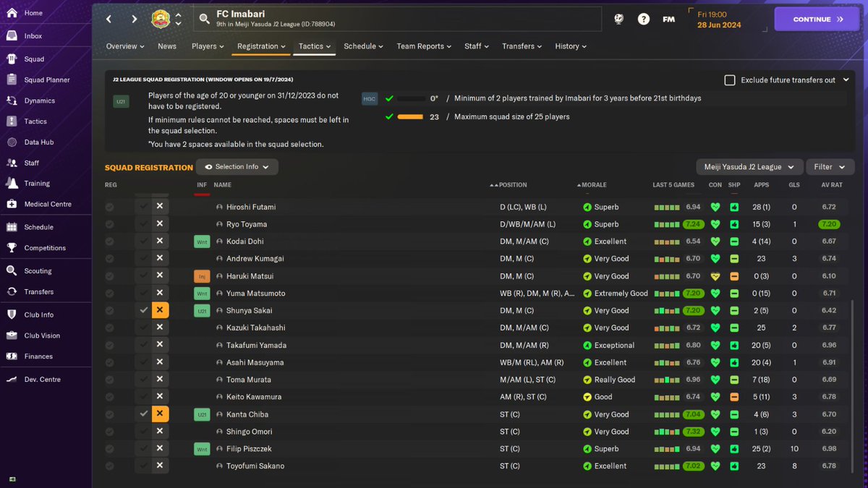Open the Players dropdown menu
The height and width of the screenshot is (488, 868).
point(208,46)
